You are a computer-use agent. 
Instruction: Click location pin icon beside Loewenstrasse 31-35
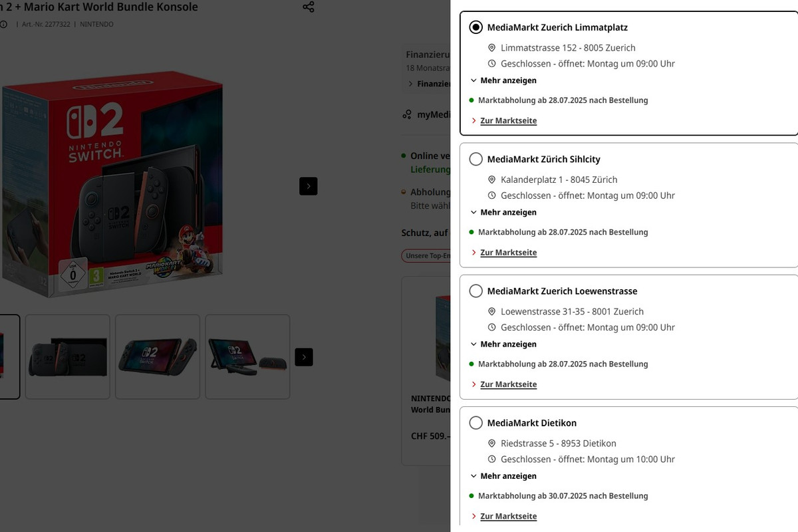click(x=492, y=311)
